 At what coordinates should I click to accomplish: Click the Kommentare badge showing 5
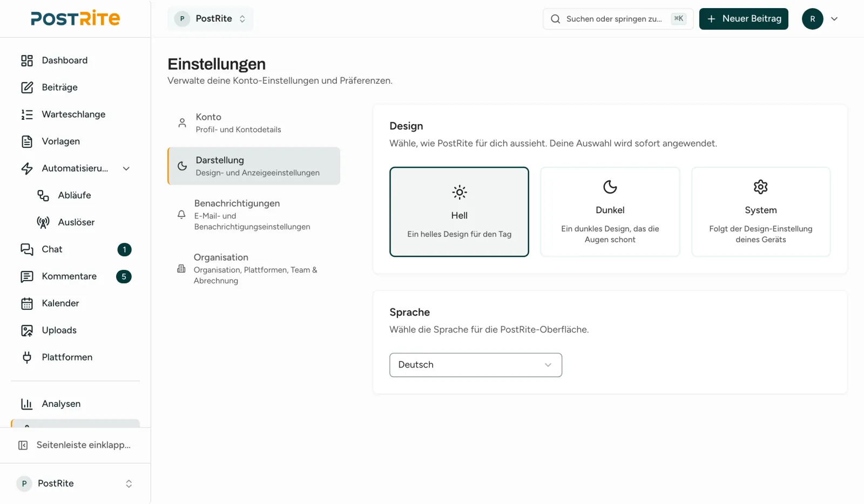(x=124, y=276)
